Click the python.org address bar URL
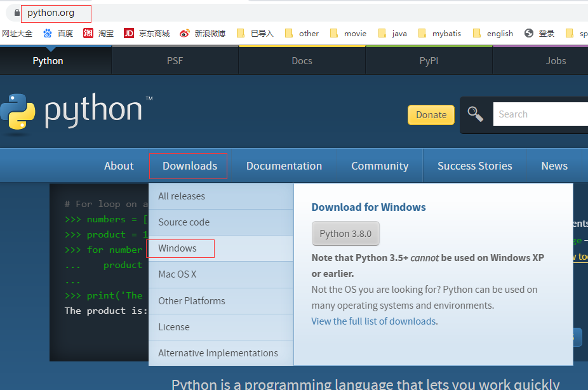 (x=51, y=13)
